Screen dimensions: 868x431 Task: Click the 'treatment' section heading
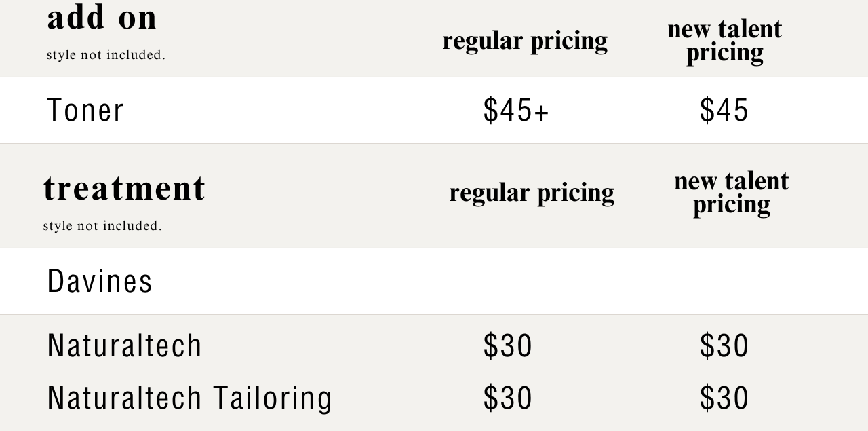click(125, 188)
